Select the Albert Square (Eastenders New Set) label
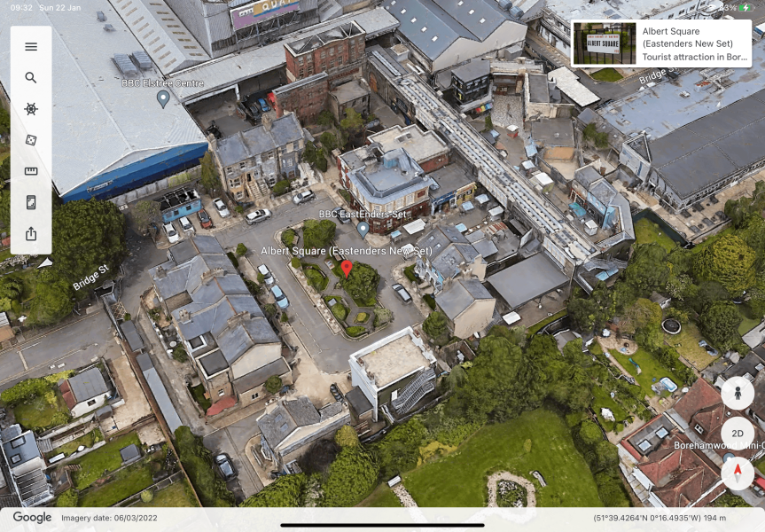 pos(347,251)
